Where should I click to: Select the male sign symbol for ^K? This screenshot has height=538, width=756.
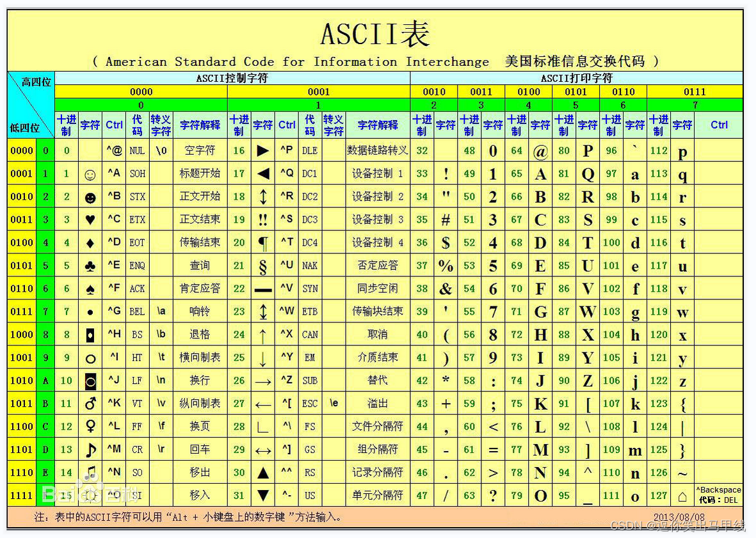pyautogui.click(x=90, y=404)
